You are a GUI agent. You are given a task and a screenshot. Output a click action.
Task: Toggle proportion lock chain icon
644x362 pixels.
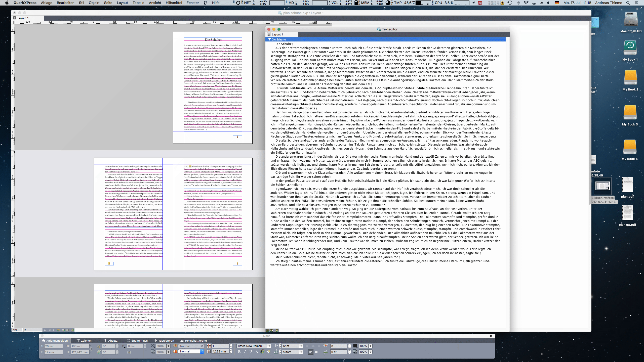pos(91,349)
